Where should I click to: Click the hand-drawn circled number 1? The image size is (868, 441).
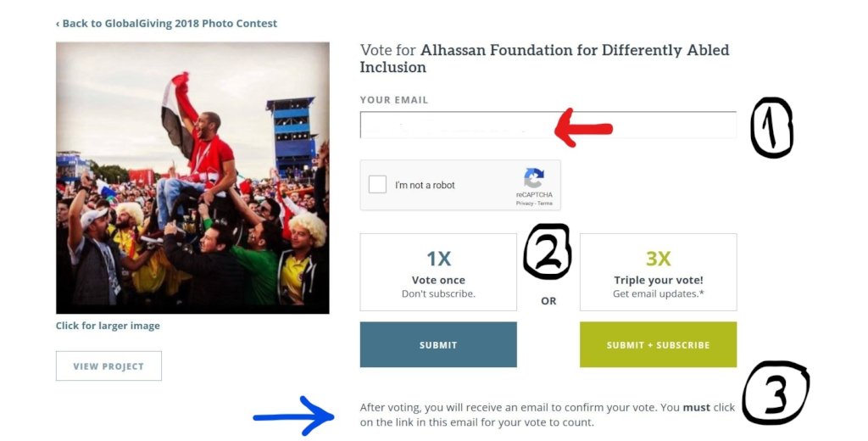[772, 128]
